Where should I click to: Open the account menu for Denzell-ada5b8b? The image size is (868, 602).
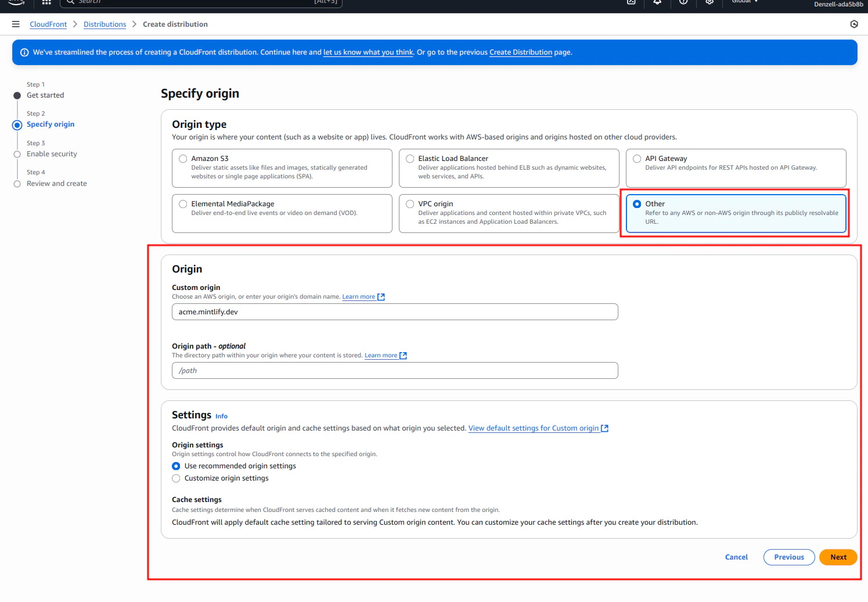838,5
